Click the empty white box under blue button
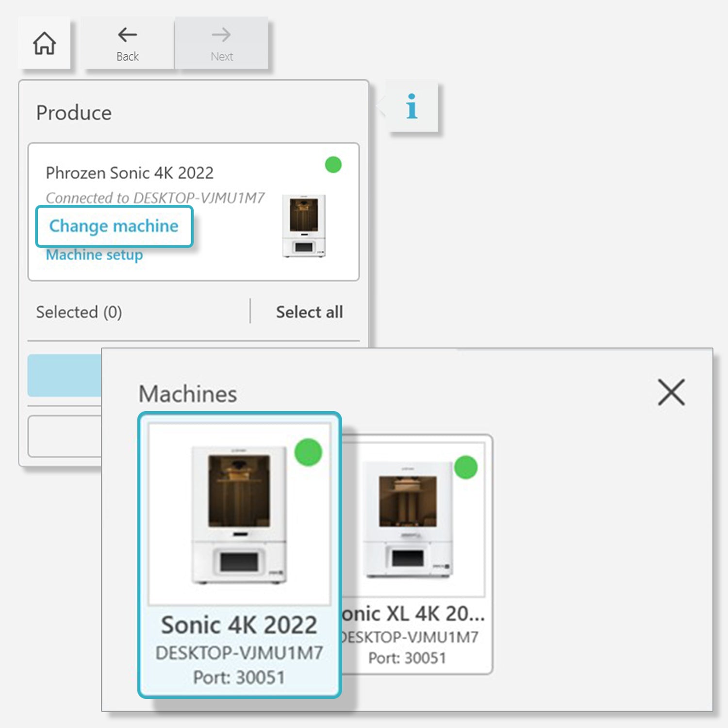Image resolution: width=728 pixels, height=728 pixels. pyautogui.click(x=64, y=436)
